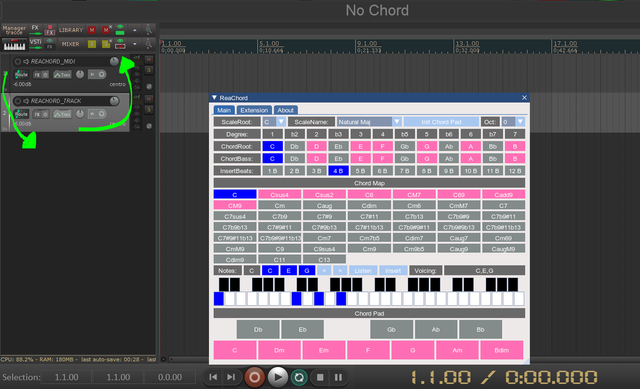
Task: Click the next voicing > button
Action: click(340, 271)
